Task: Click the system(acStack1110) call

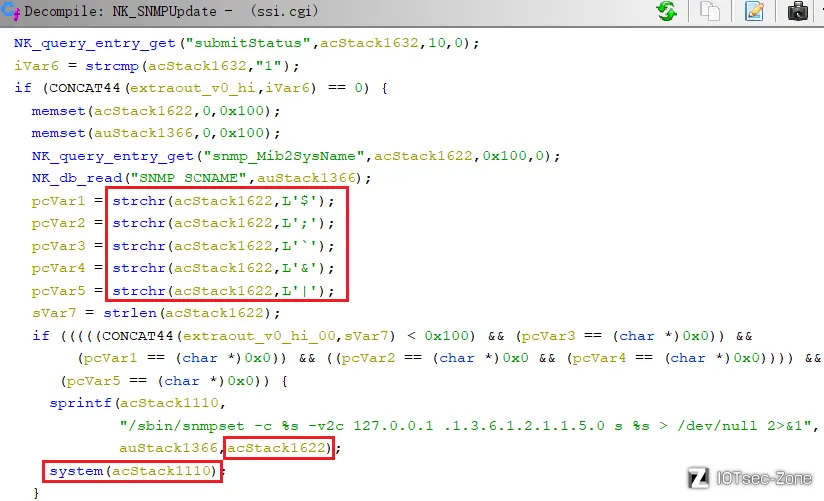Action: coord(133,471)
